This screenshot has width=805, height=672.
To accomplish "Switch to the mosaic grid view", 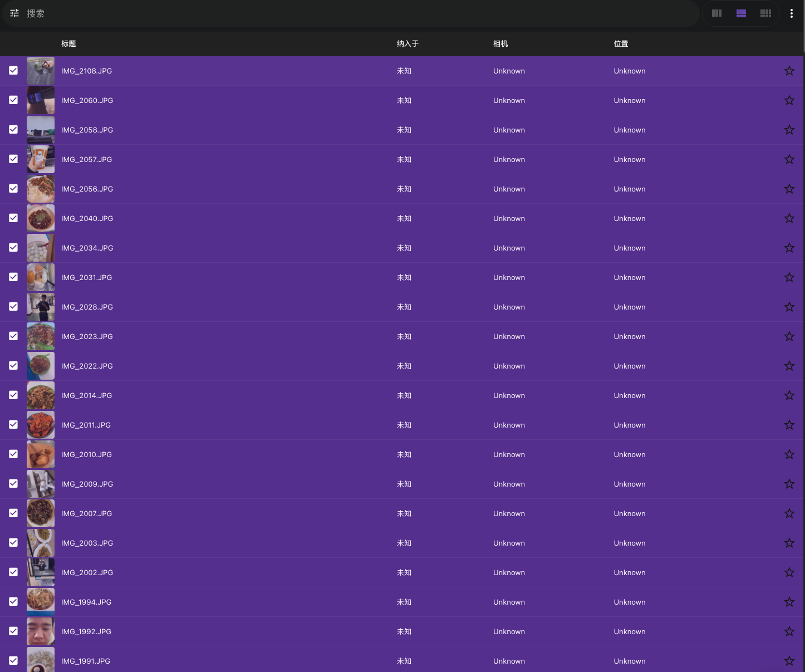I will [765, 13].
